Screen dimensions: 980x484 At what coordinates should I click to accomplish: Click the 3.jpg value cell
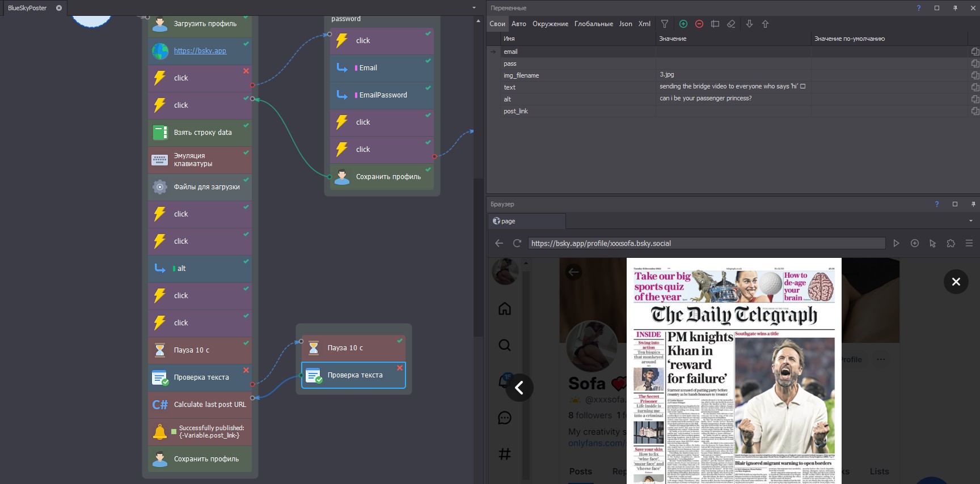[733, 75]
